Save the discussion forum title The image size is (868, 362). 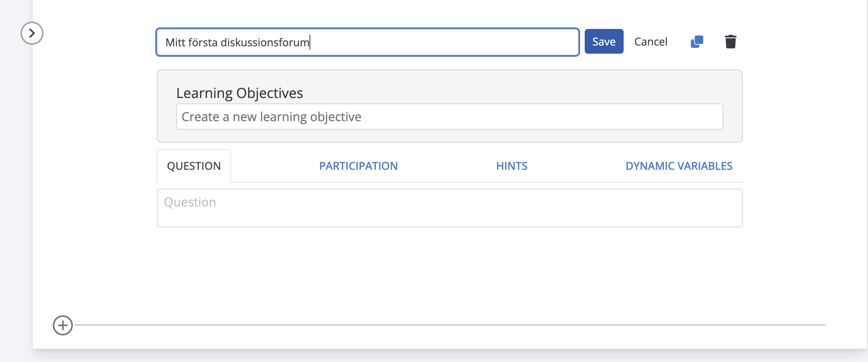(604, 42)
